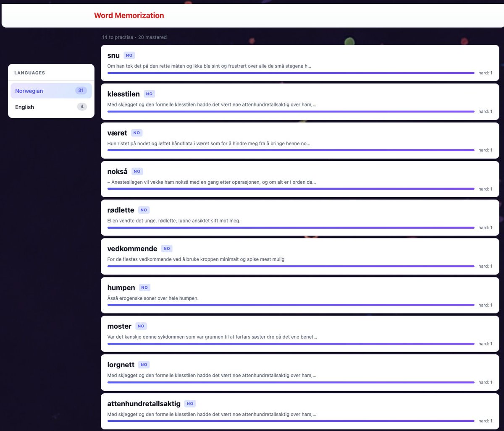Click the NO badge beside 'rødlette'

pos(144,210)
